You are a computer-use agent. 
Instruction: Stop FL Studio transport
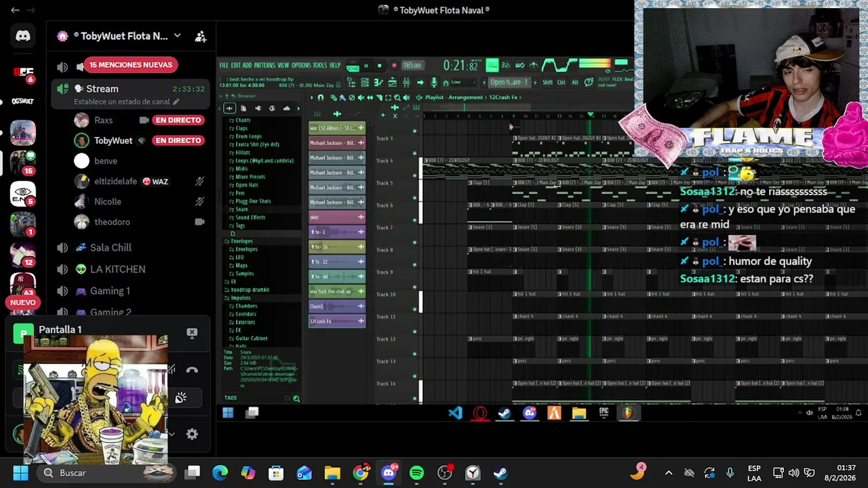click(x=380, y=66)
